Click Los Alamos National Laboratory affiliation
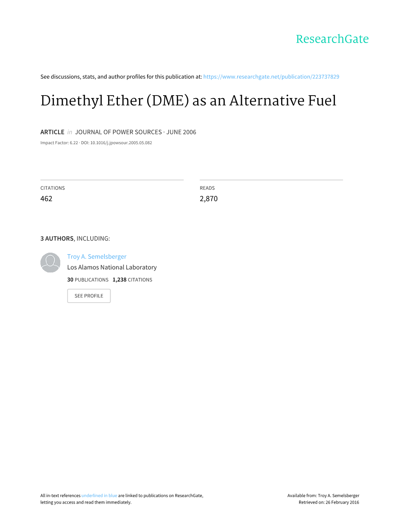Image resolution: width=399 pixels, height=532 pixels. pos(112,267)
